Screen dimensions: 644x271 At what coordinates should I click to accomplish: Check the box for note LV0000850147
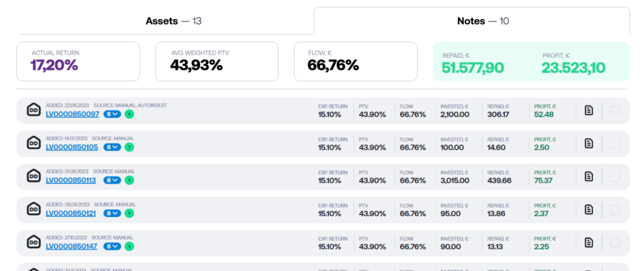click(614, 242)
